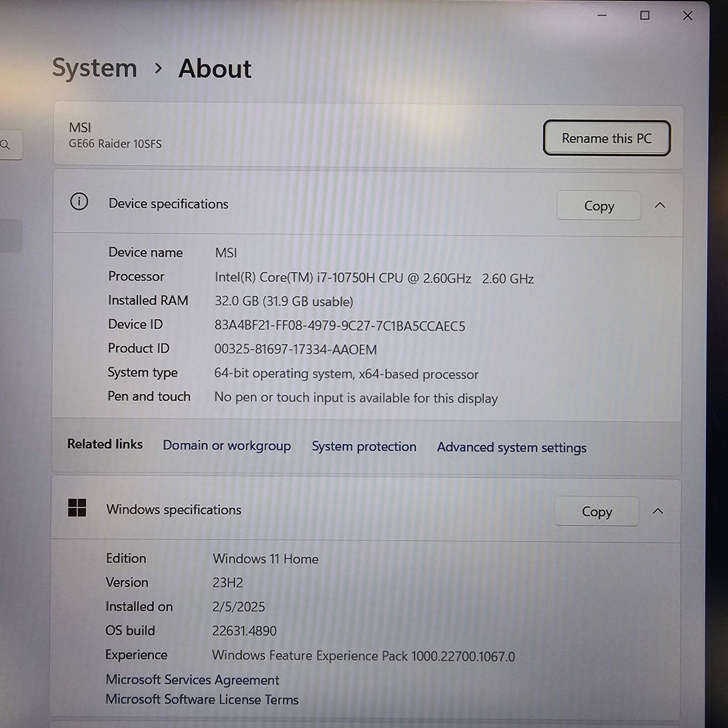Select the Installed RAM value 32.0 GB
Screen dimensions: 728x728
[x=284, y=301]
